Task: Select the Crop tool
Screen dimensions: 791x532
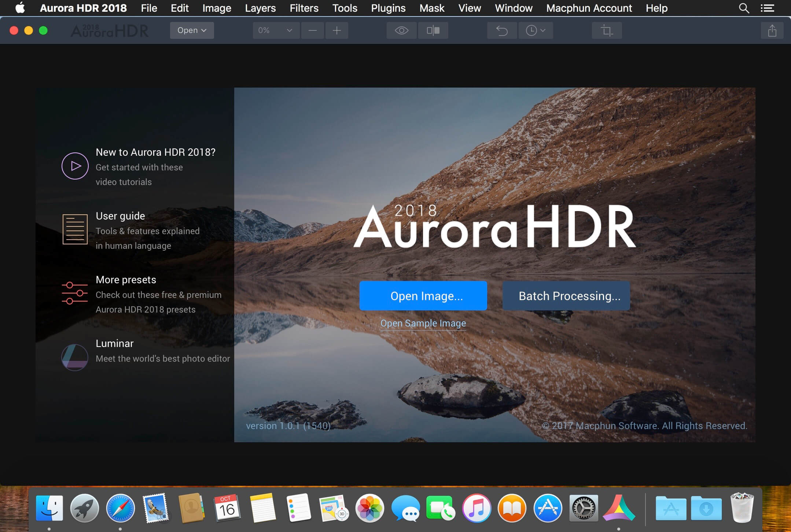Action: 607,30
